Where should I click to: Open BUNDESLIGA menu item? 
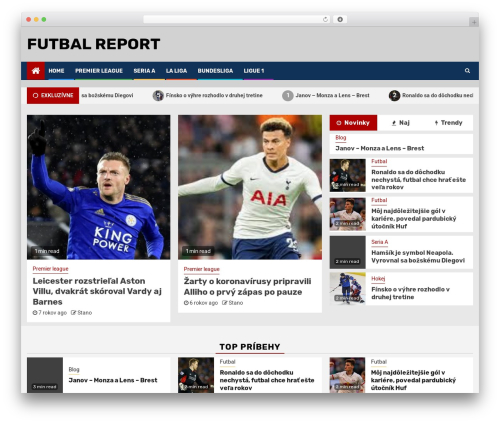[215, 71]
